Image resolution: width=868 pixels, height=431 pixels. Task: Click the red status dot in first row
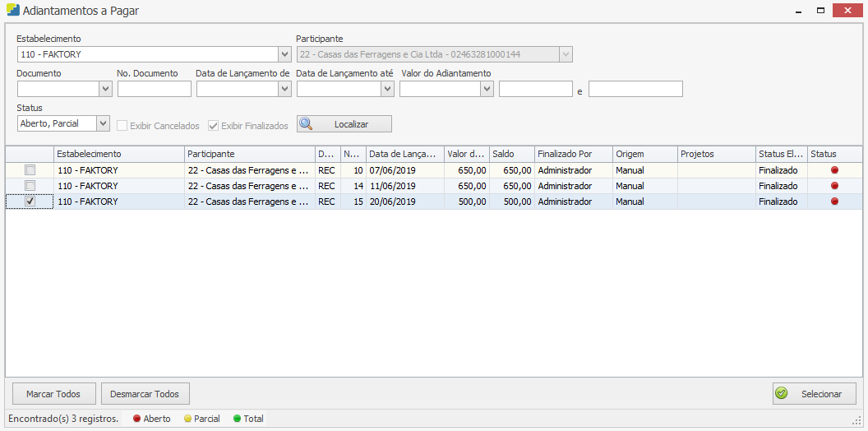tap(834, 170)
